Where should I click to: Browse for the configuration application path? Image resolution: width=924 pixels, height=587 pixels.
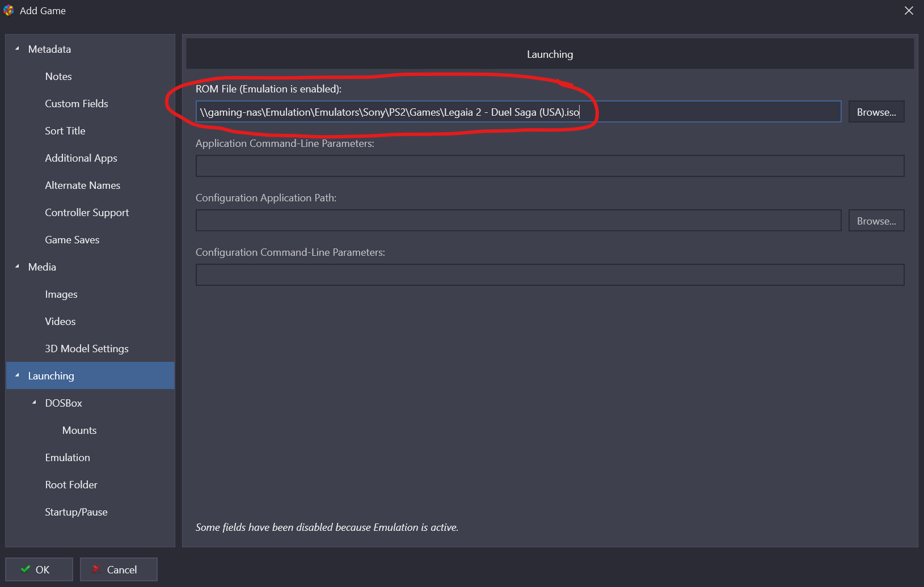click(876, 221)
